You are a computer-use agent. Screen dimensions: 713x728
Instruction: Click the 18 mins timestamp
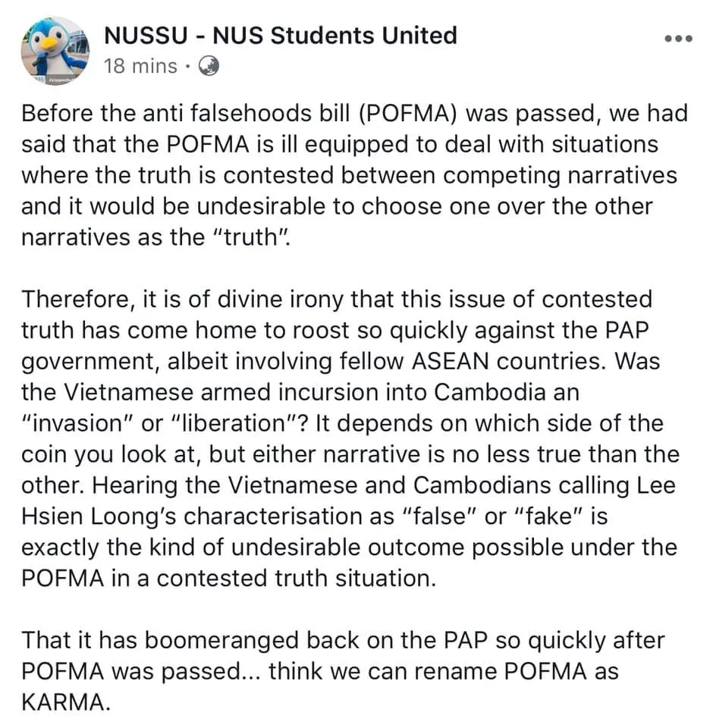tap(141, 66)
